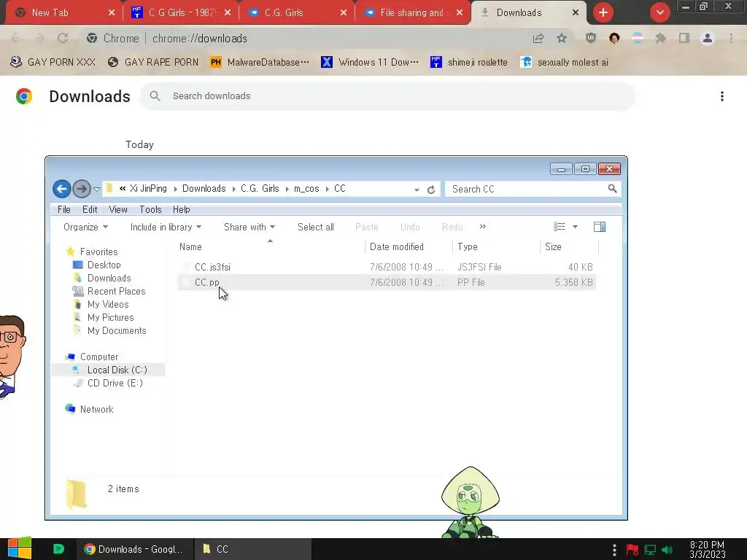The image size is (747, 560).
Task: Open the Windows 11 Dow bookmark
Action: [370, 63]
